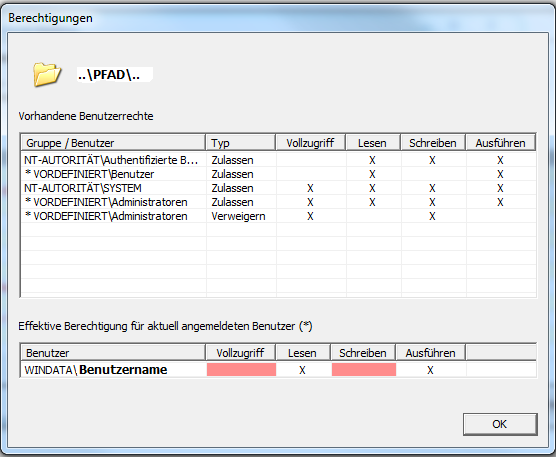Select the WINDATA\Benutzername row
This screenshot has width=556, height=457.
pos(278,370)
